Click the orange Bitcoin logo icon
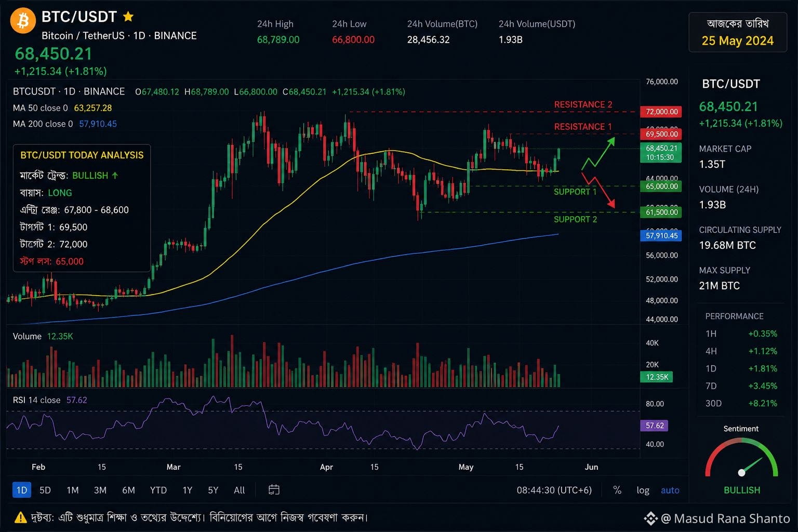The height and width of the screenshot is (532, 798). pyautogui.click(x=23, y=20)
